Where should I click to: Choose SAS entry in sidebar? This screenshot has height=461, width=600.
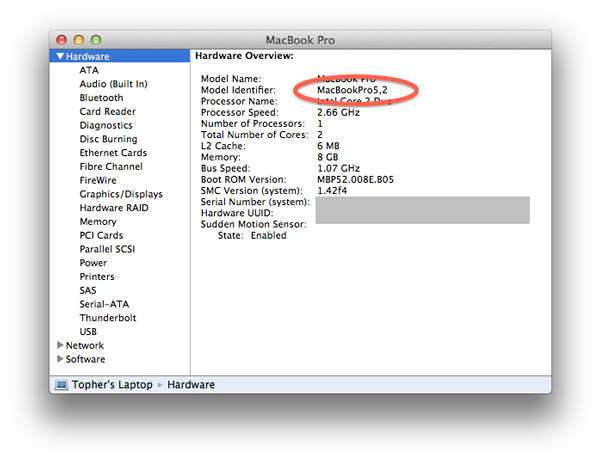pos(88,291)
